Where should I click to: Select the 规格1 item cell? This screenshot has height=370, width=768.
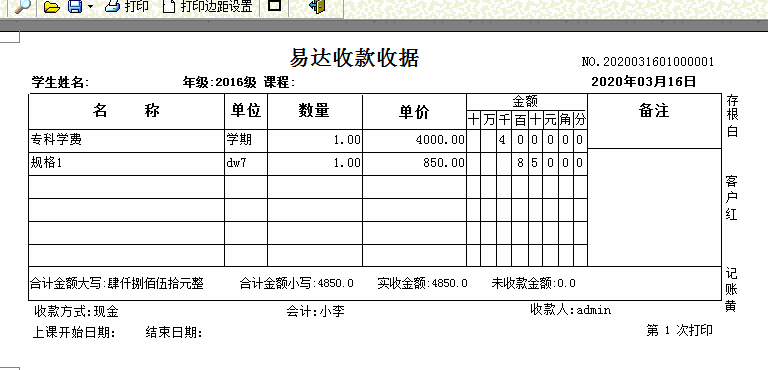coord(127,163)
